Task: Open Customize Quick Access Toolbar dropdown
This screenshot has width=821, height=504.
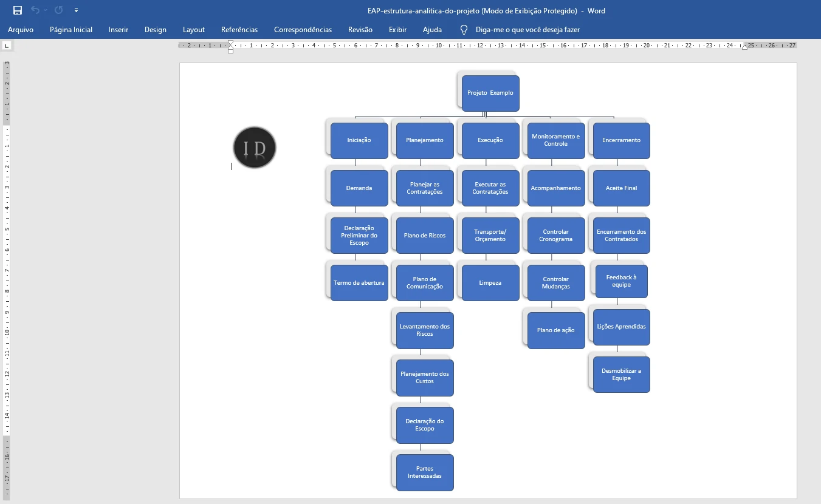Action: tap(76, 10)
